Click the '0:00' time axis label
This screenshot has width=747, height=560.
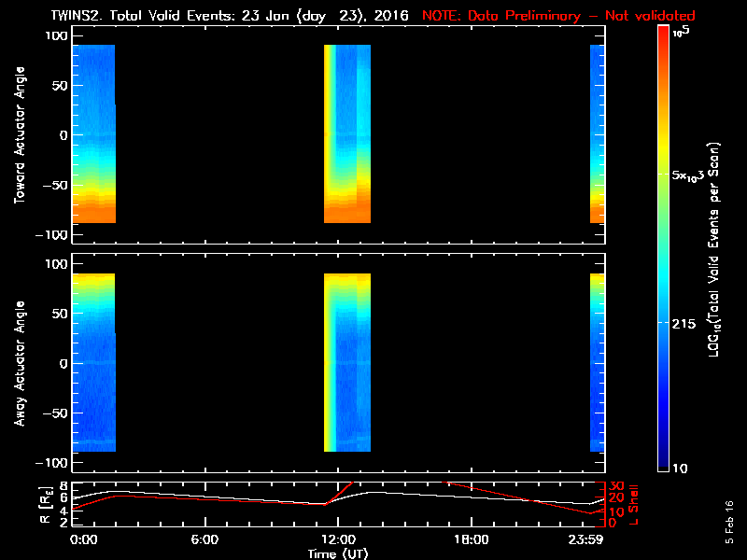[x=83, y=539]
